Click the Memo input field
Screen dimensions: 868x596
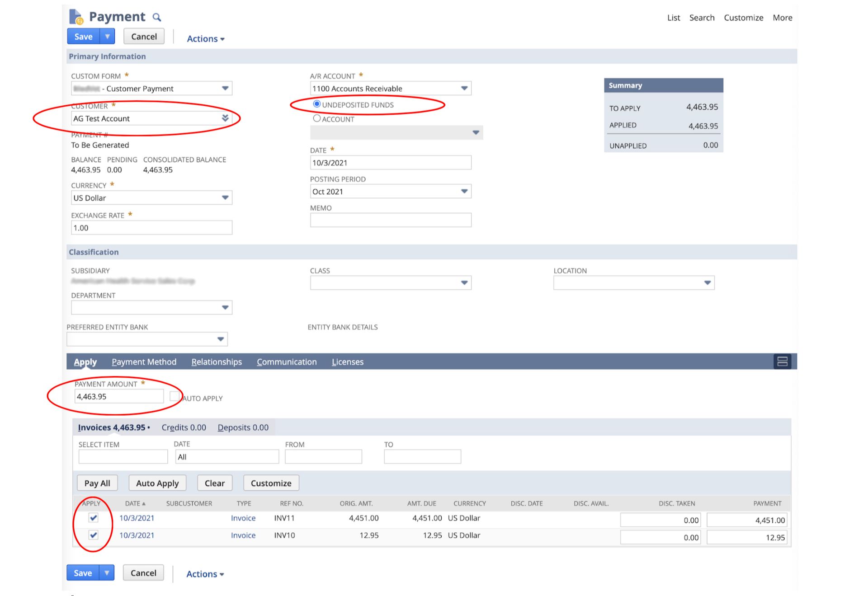pos(391,220)
